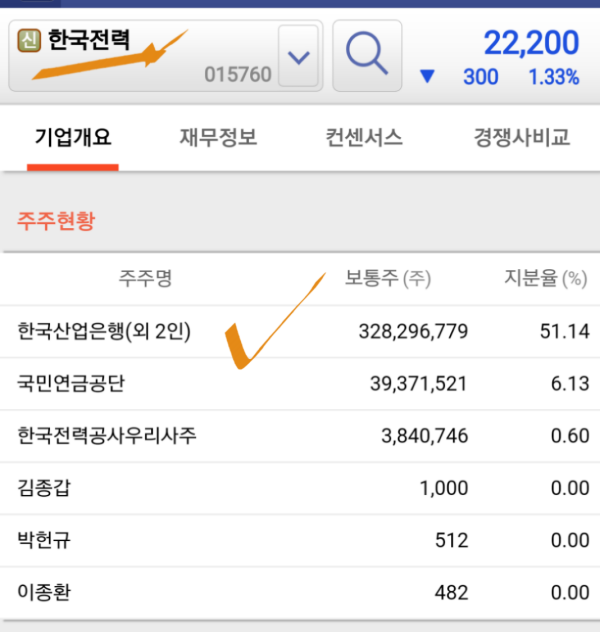Click the blue down-triangle price indicator
Screen dimensions: 600x632
[x=427, y=76]
